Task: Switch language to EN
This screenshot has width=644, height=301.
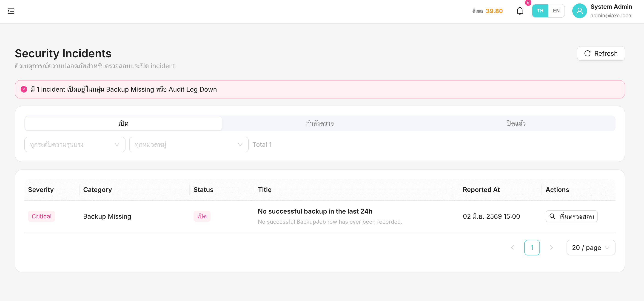Action: (x=556, y=11)
